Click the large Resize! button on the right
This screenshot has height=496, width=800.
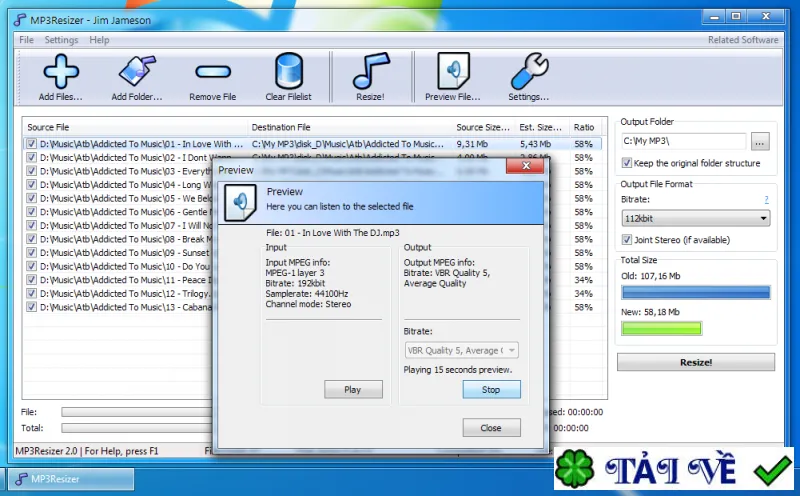click(x=696, y=362)
